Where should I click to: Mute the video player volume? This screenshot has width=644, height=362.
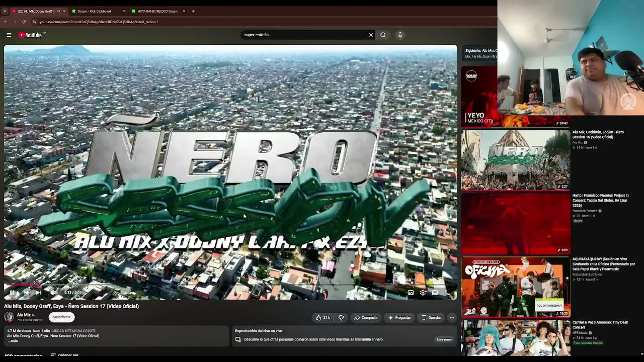[52, 292]
